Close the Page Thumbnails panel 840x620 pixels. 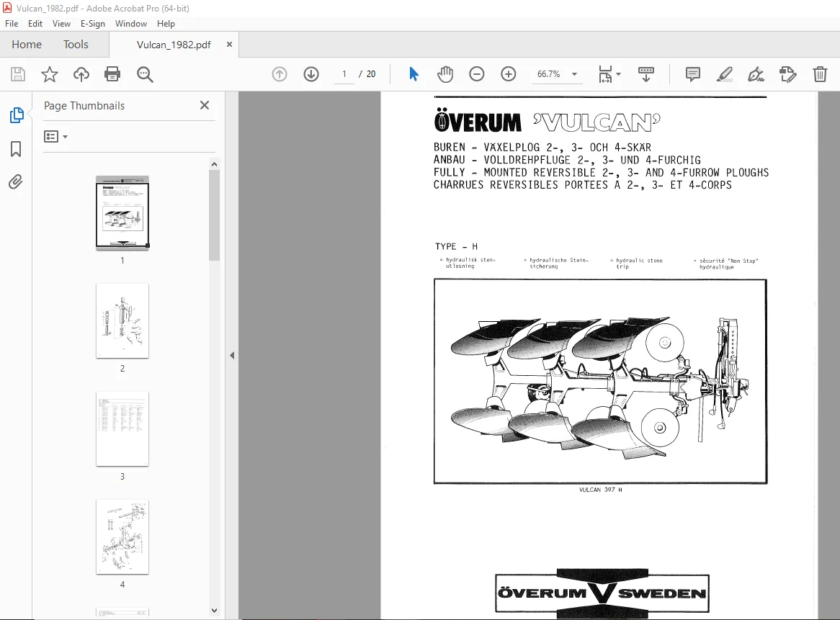tap(205, 105)
